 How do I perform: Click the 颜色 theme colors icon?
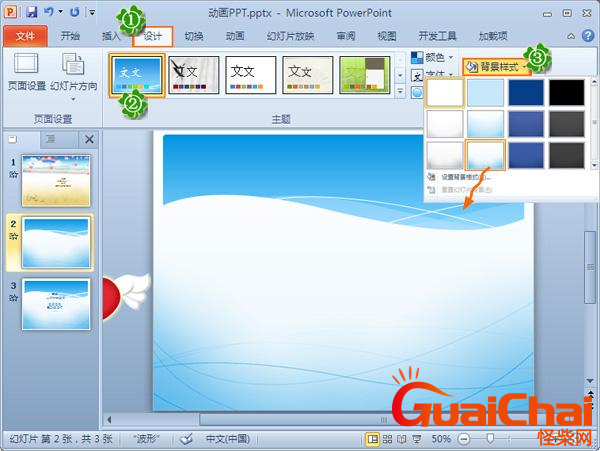417,58
